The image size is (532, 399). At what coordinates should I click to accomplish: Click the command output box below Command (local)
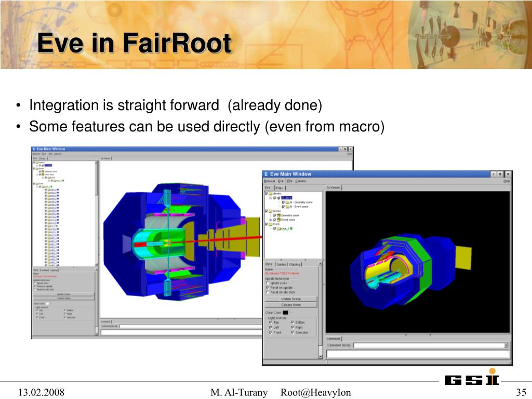click(418, 354)
